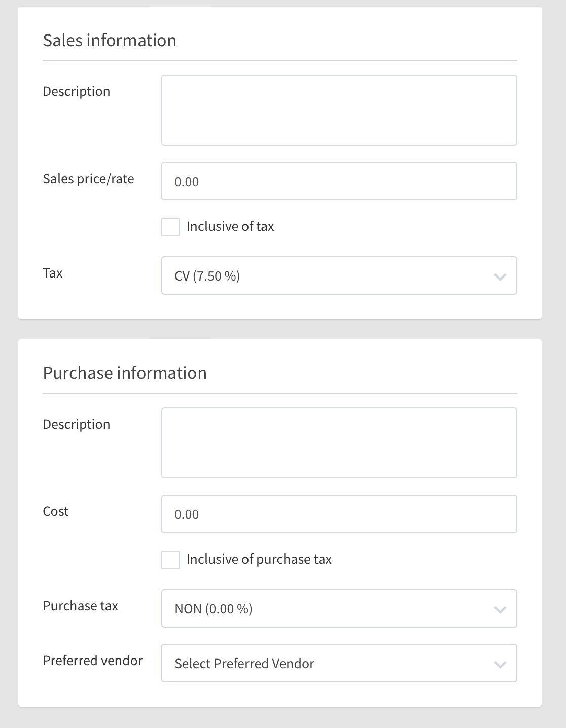The height and width of the screenshot is (728, 566).
Task: Click into the Sales price/rate field
Action: coord(339,182)
